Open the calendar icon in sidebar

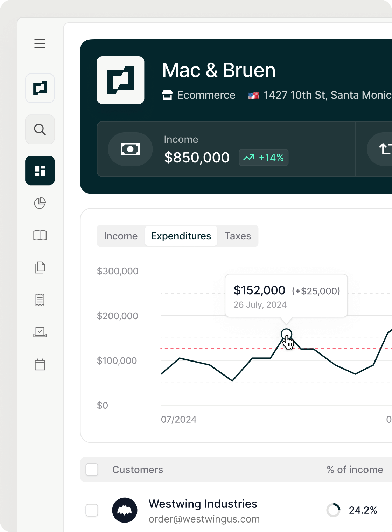[x=40, y=364]
